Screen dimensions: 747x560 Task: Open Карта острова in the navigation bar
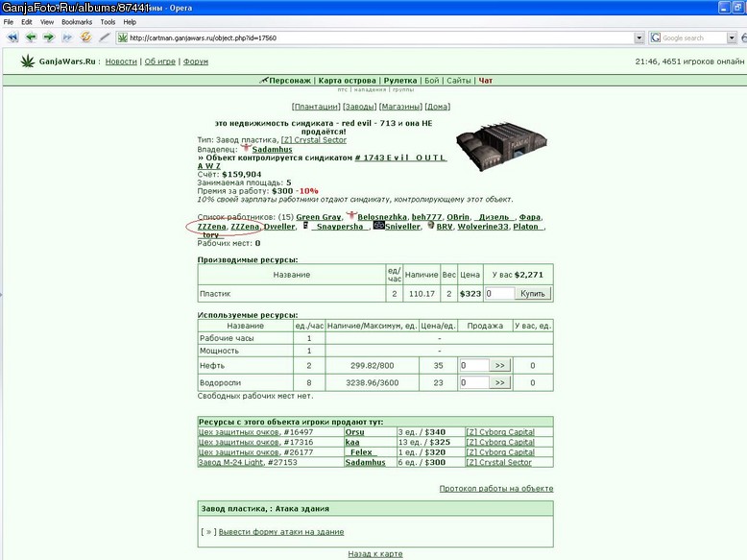pyautogui.click(x=348, y=81)
